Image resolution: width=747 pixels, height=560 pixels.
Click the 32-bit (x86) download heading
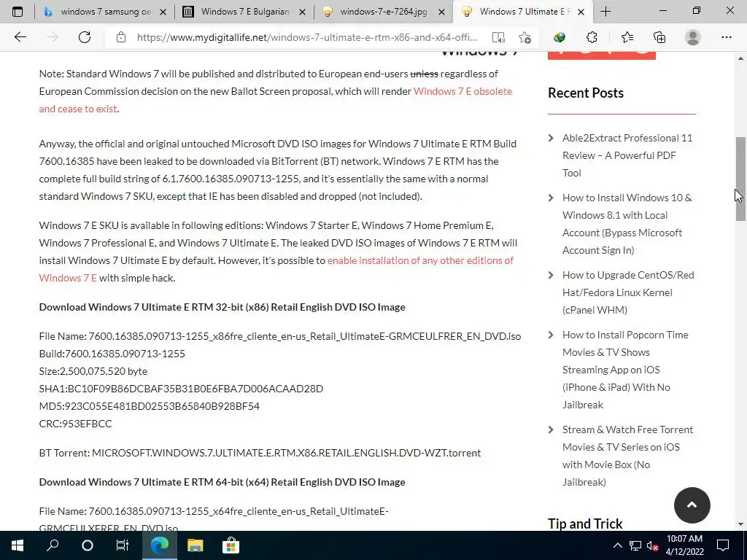pos(222,307)
